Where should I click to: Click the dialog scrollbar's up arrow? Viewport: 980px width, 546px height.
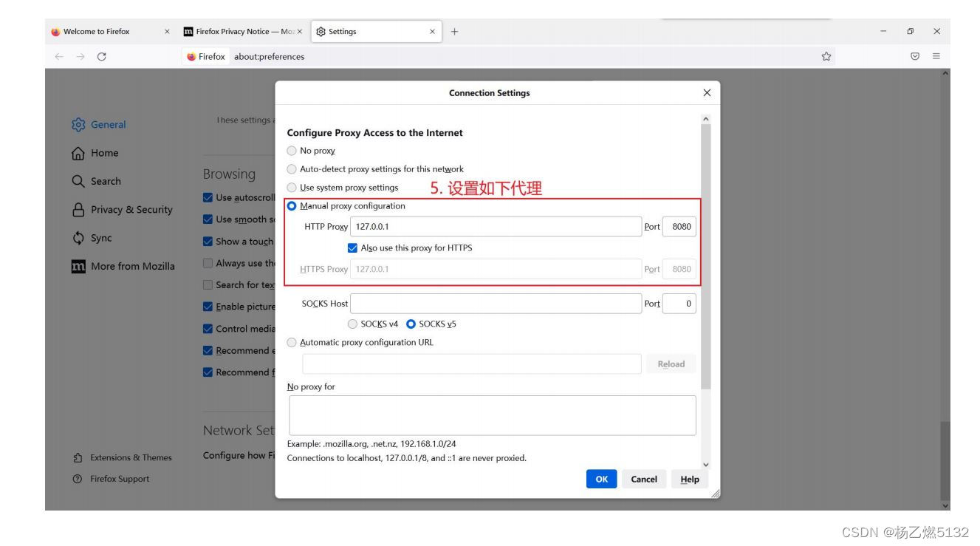tap(705, 117)
